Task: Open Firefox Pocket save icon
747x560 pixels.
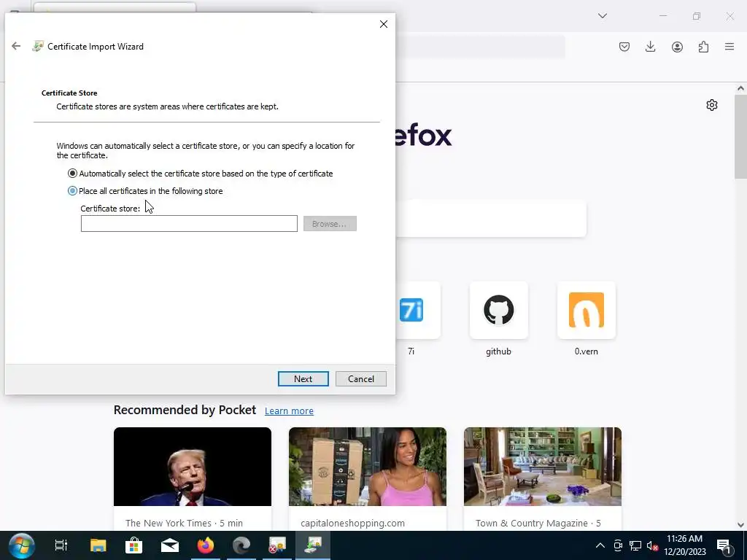Action: pyautogui.click(x=624, y=47)
